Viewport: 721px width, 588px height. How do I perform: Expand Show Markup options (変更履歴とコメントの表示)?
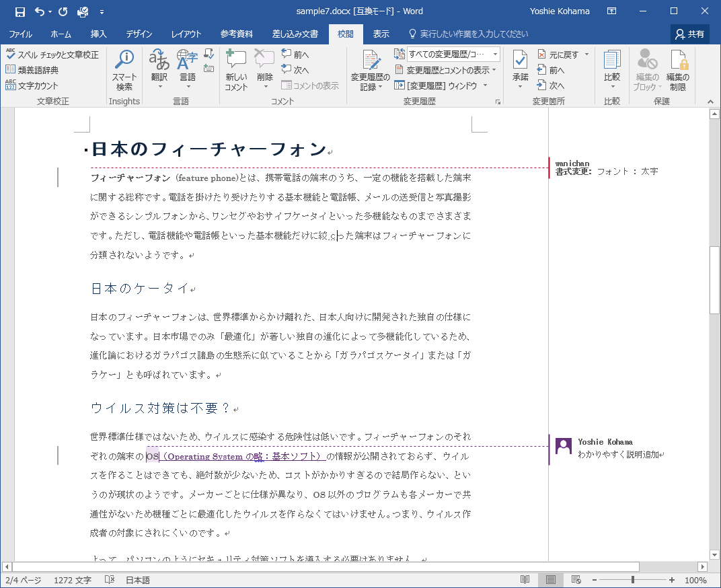[447, 70]
